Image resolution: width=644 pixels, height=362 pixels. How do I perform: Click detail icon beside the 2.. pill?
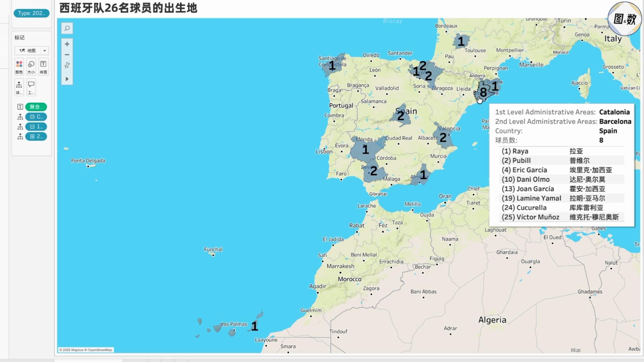(x=20, y=136)
